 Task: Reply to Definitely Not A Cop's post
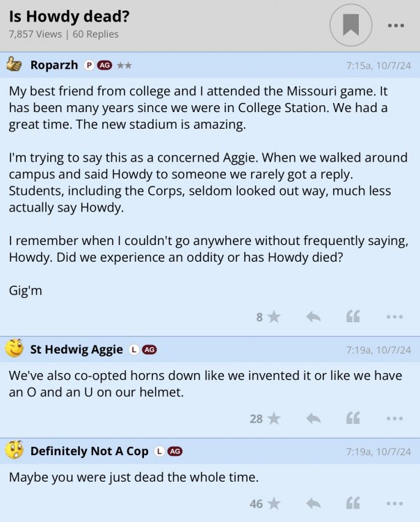point(314,503)
